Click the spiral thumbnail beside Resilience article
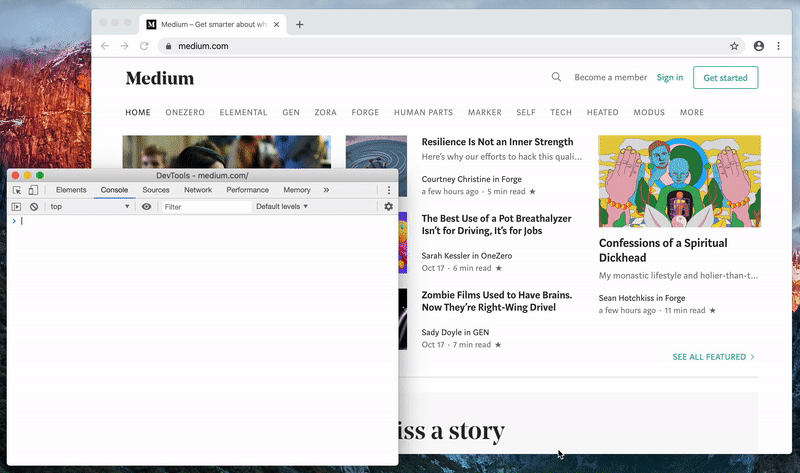This screenshot has width=800, height=473. pos(377,152)
